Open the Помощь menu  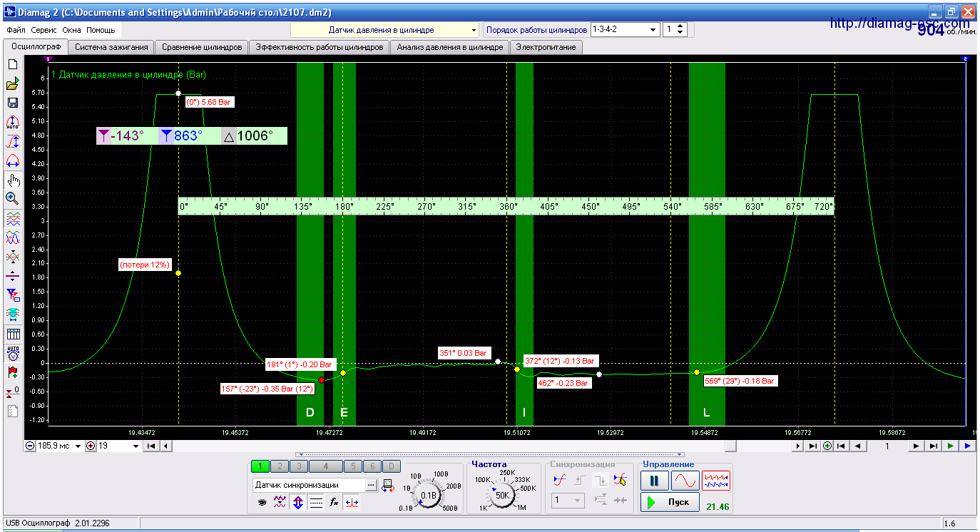click(x=101, y=31)
